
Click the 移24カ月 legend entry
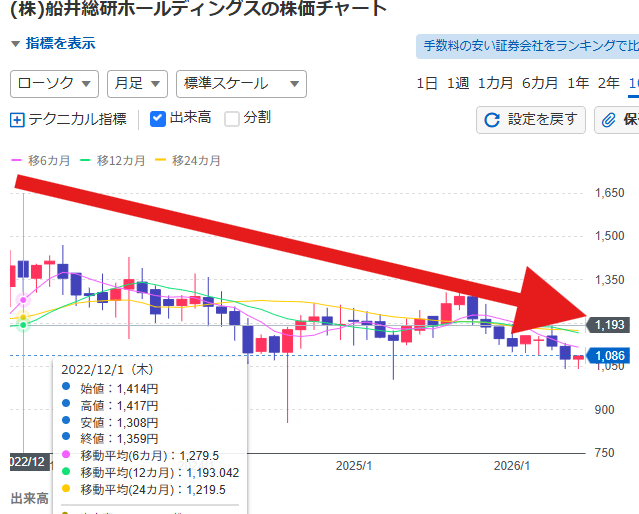[188, 161]
